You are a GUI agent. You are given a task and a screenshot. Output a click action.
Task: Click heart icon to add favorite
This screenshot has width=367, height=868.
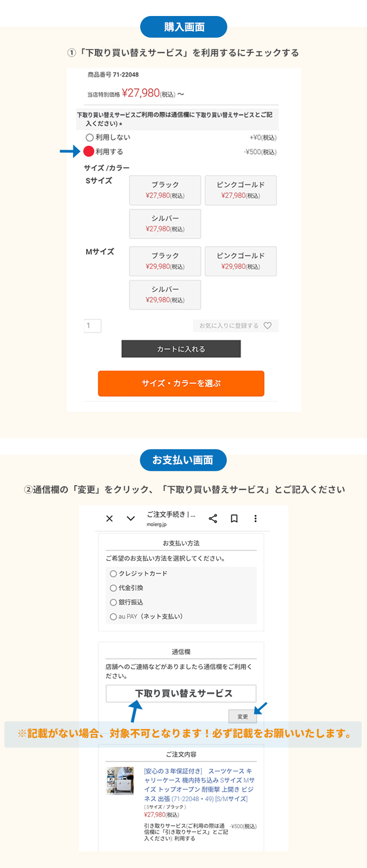click(268, 326)
